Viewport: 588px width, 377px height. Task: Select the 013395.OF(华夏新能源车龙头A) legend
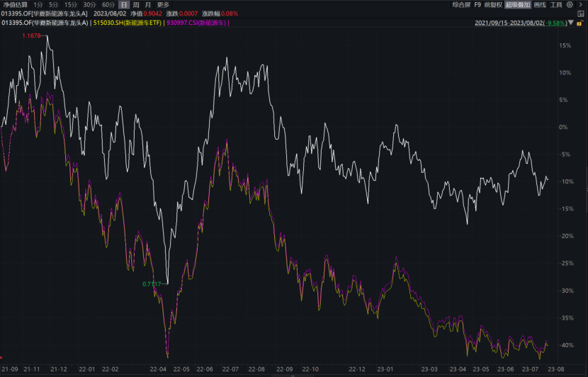pyautogui.click(x=45, y=23)
